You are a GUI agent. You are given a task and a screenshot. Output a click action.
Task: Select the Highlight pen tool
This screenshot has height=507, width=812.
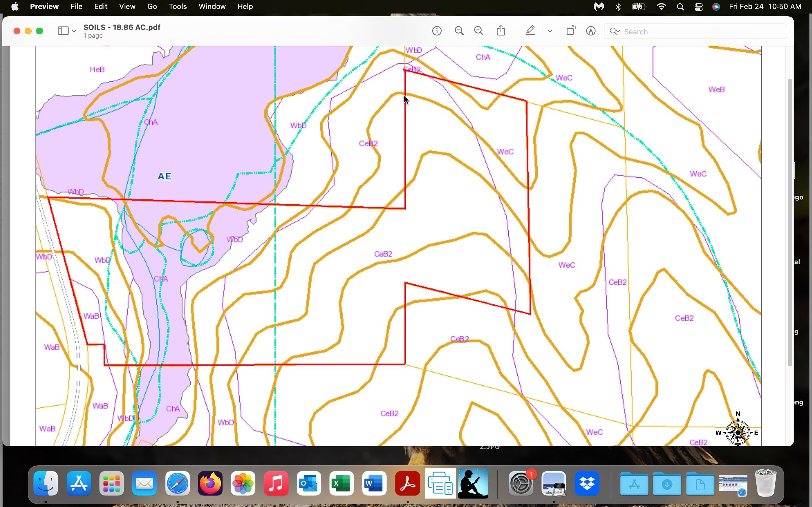(x=530, y=31)
